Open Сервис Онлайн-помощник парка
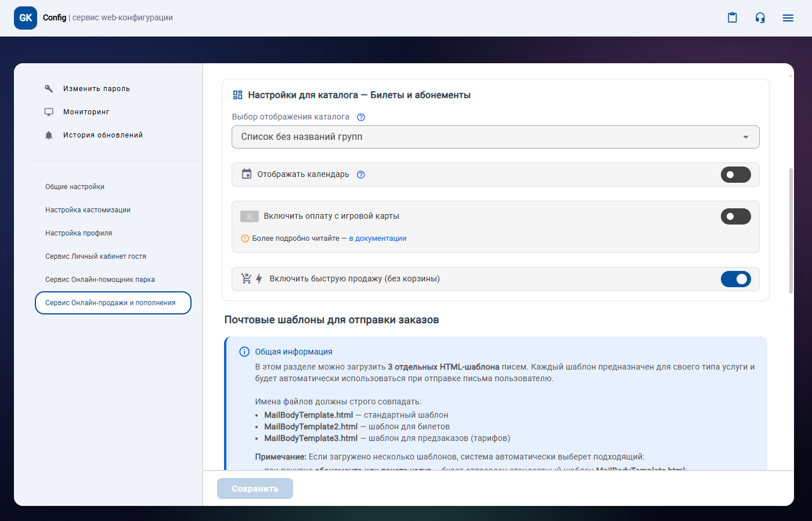This screenshot has width=812, height=521. tap(100, 280)
